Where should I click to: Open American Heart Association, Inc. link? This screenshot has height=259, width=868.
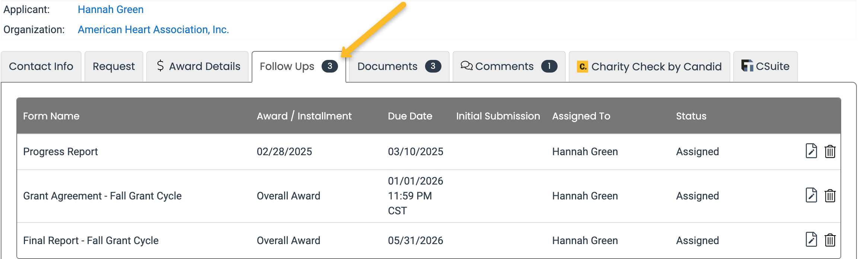[153, 29]
